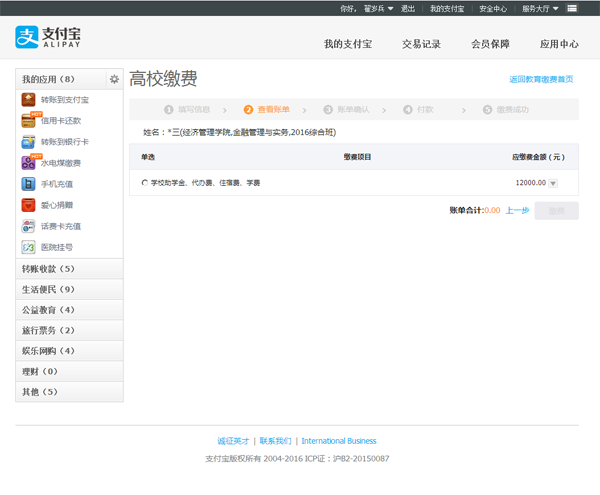Click the step 4 circle 付款
Image resolution: width=600 pixels, height=495 pixels.
coord(408,110)
